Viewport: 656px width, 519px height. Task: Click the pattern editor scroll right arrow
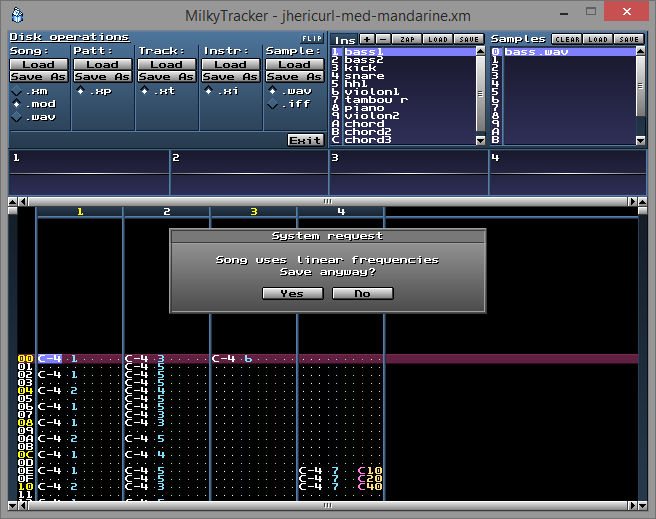[632, 506]
